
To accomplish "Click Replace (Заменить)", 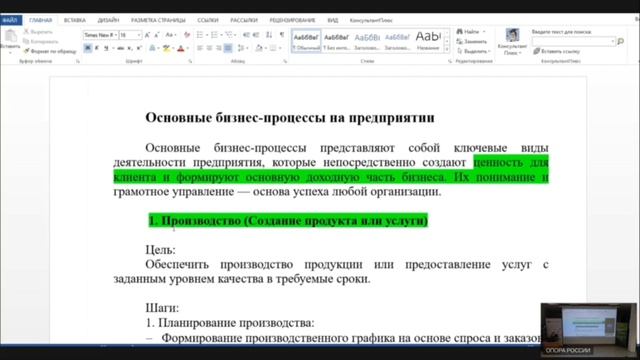I will 471,41.
